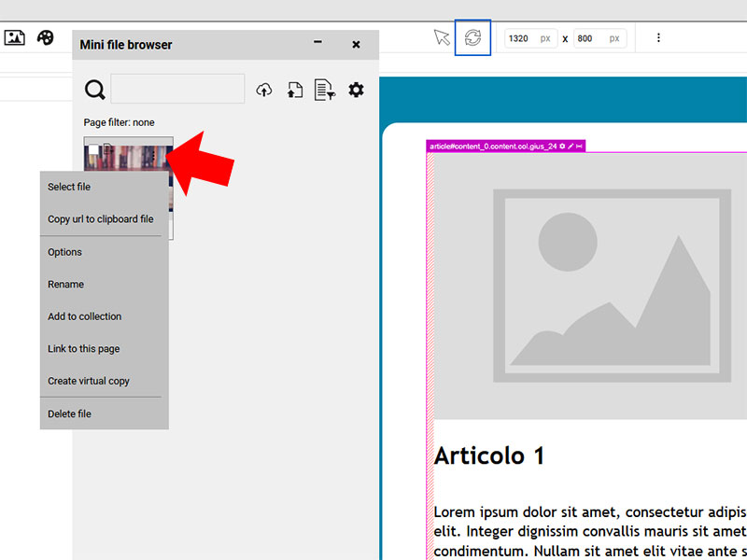Click the image icon in top toolbar
Screen dimensions: 747x560
14,37
